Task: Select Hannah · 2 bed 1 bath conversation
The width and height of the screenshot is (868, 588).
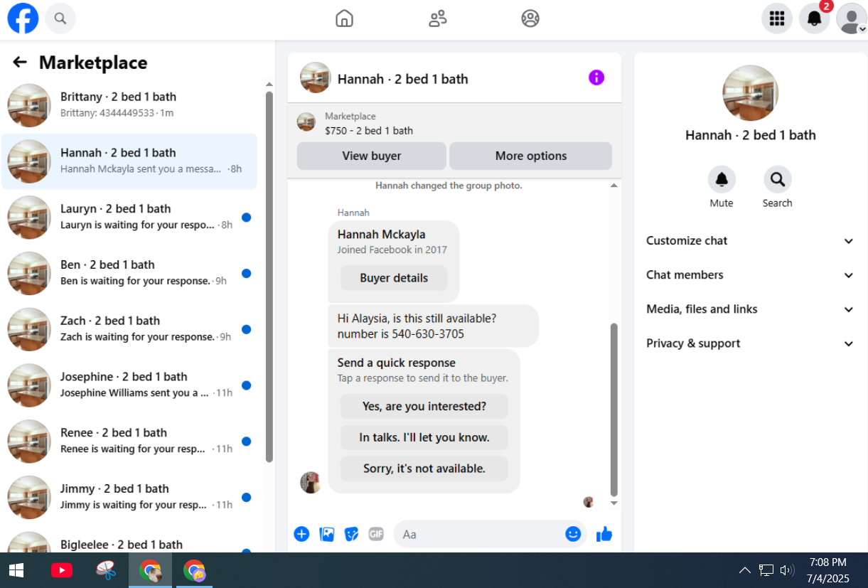Action: (x=129, y=161)
